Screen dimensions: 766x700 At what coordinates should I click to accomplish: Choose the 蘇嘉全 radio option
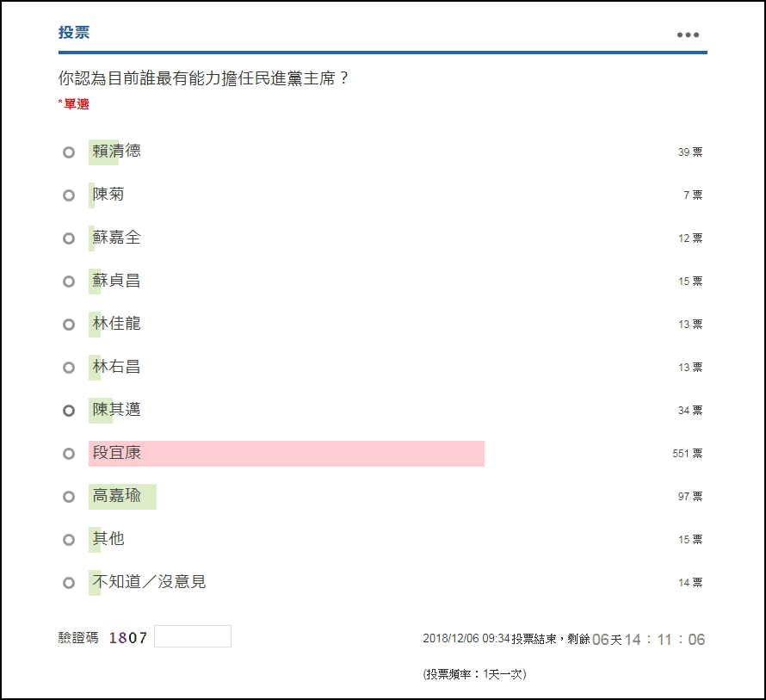pyautogui.click(x=69, y=238)
